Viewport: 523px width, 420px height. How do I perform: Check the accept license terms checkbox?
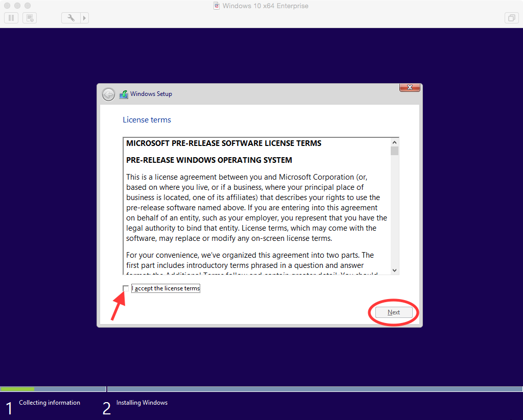point(126,288)
